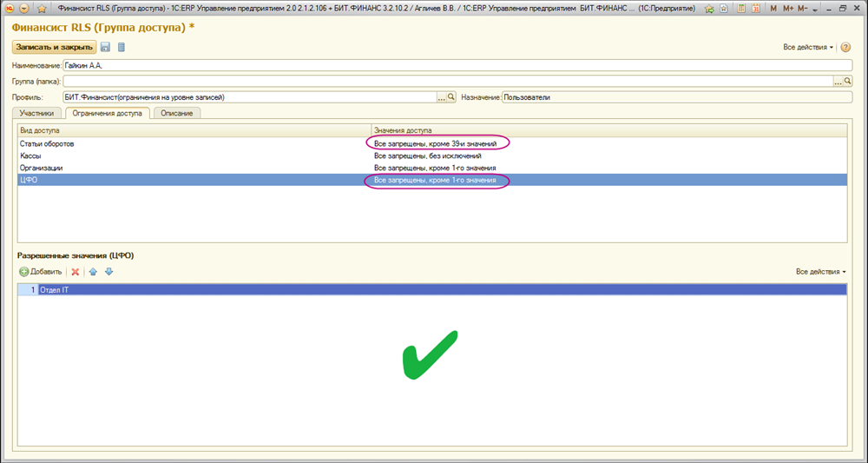The width and height of the screenshot is (868, 463).
Task: Move the item up with the up arrow
Action: click(x=94, y=272)
